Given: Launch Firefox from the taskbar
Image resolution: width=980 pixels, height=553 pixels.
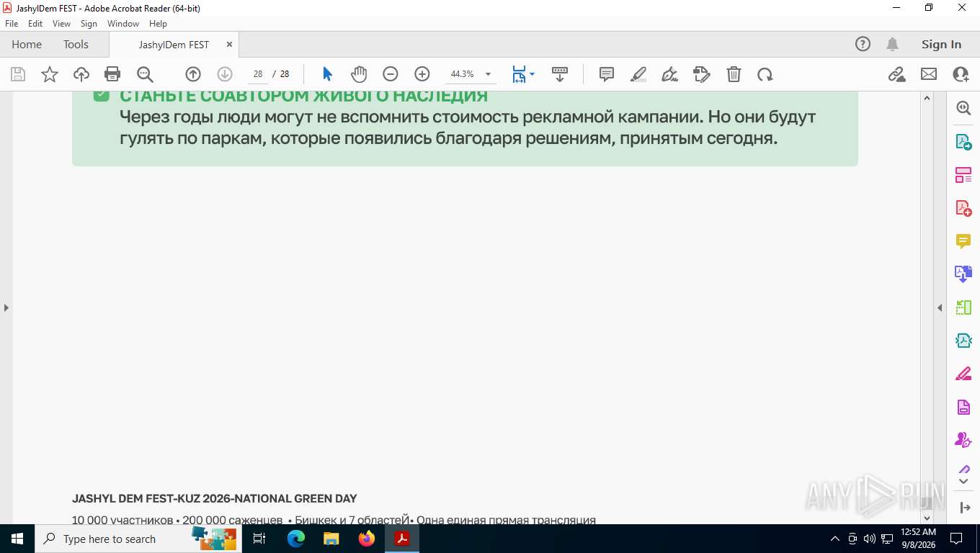Looking at the screenshot, I should [x=367, y=539].
